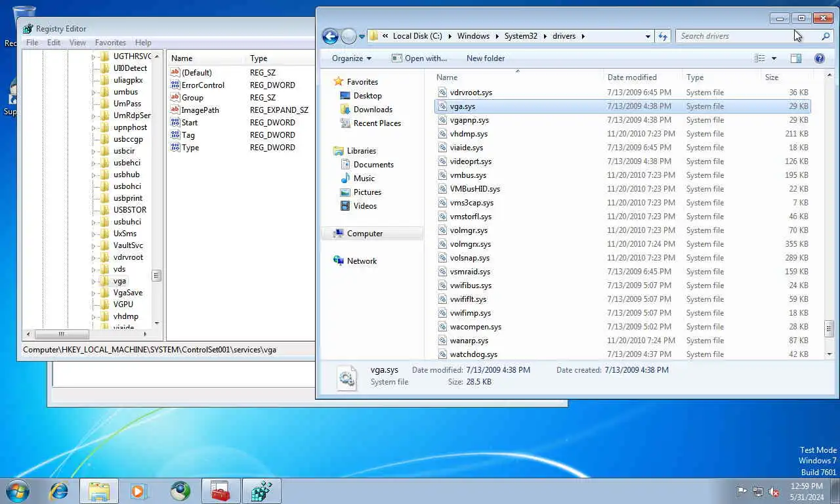Switch to Registry Editor taskbar icon

tap(262, 491)
